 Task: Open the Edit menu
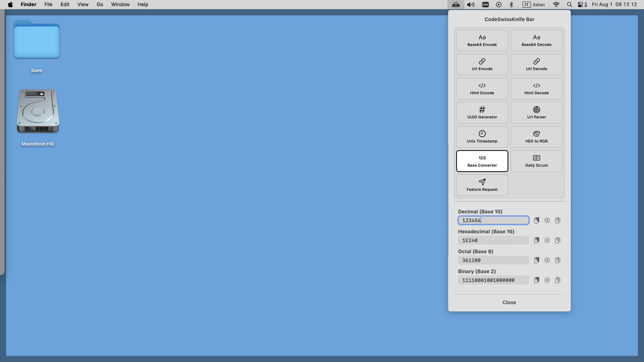click(x=65, y=4)
